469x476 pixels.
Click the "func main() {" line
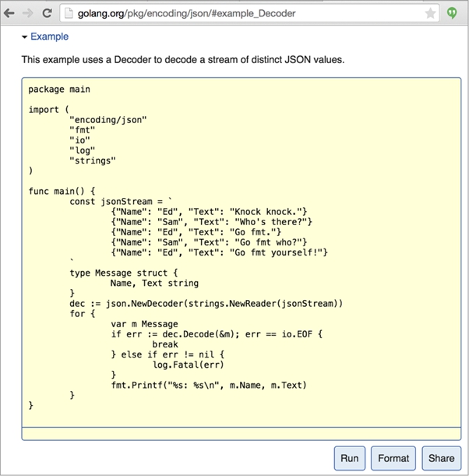coord(62,191)
